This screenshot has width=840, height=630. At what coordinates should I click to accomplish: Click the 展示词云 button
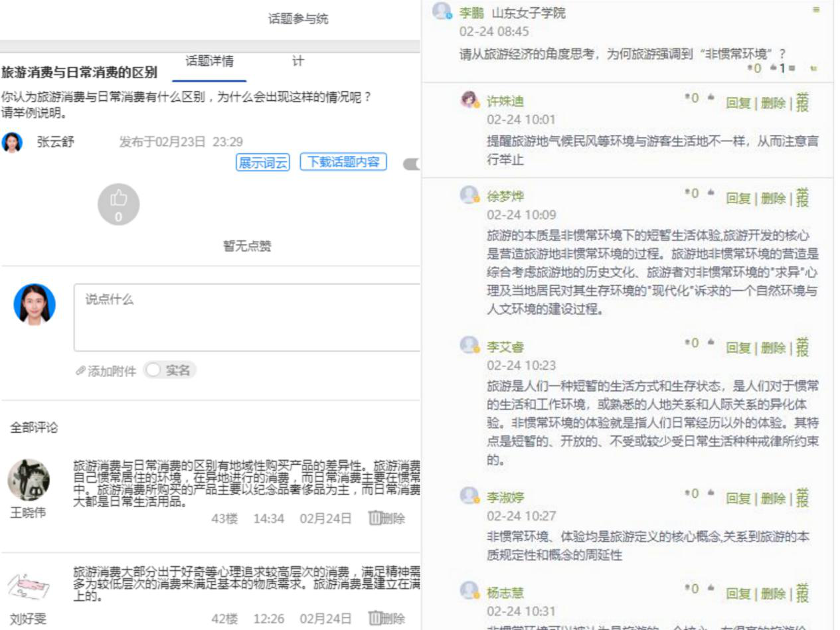(x=263, y=163)
